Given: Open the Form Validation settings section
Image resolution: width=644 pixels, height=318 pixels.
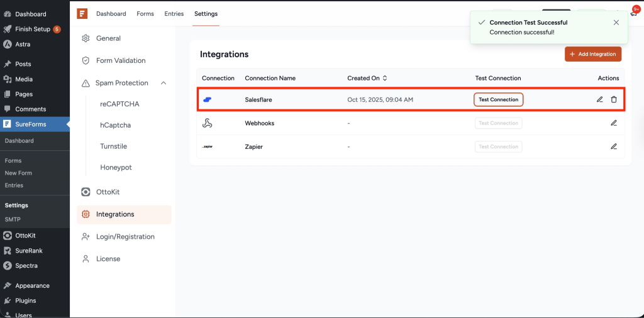Looking at the screenshot, I should 120,60.
